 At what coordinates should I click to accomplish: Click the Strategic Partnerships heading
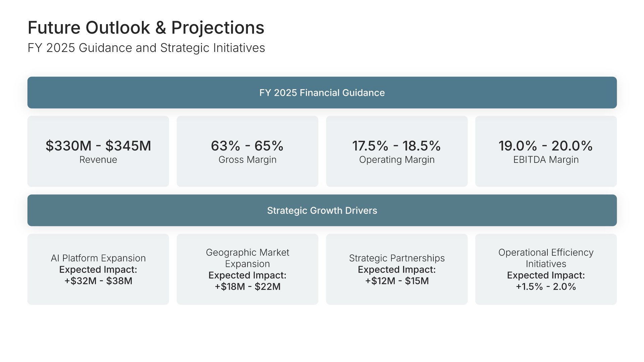click(396, 258)
